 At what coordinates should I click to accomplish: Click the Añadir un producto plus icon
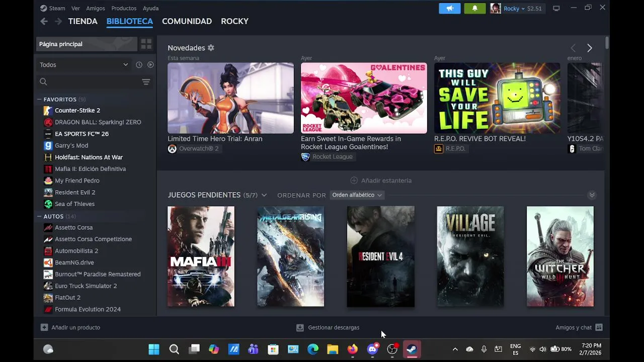pyautogui.click(x=44, y=327)
